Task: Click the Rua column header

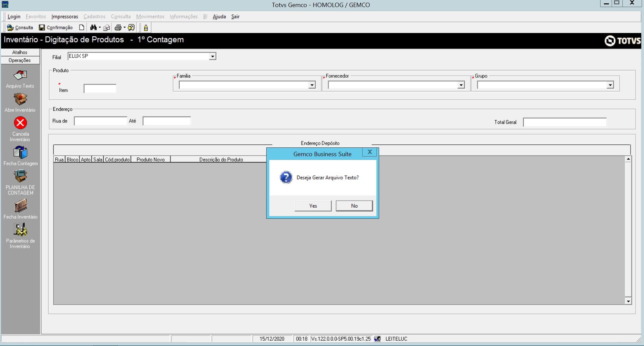Action: point(59,160)
